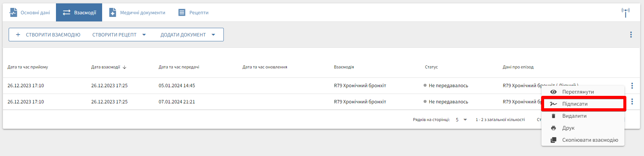Screen dimensions: 644x156
Task: Select Підписати from the context menu
Action: pyautogui.click(x=575, y=104)
